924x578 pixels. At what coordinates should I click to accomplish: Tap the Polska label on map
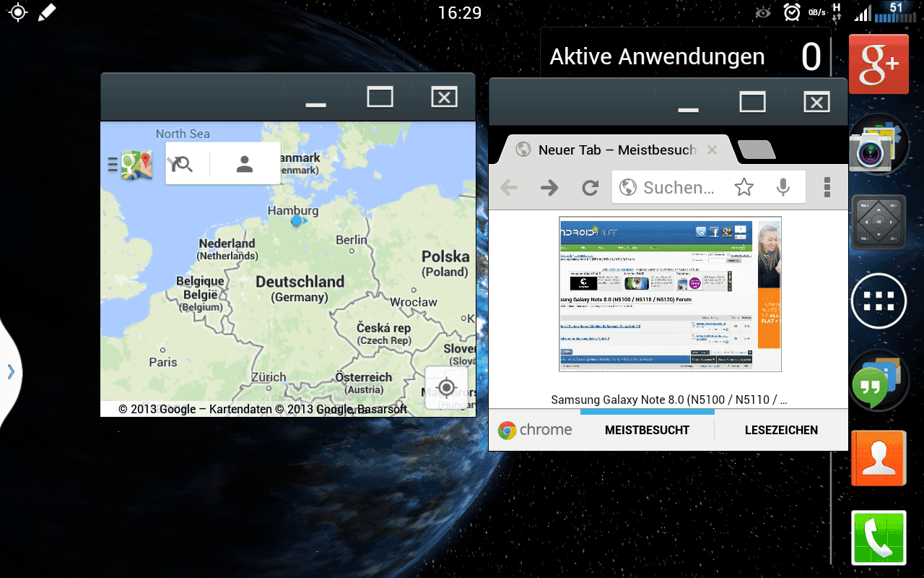[x=445, y=256]
